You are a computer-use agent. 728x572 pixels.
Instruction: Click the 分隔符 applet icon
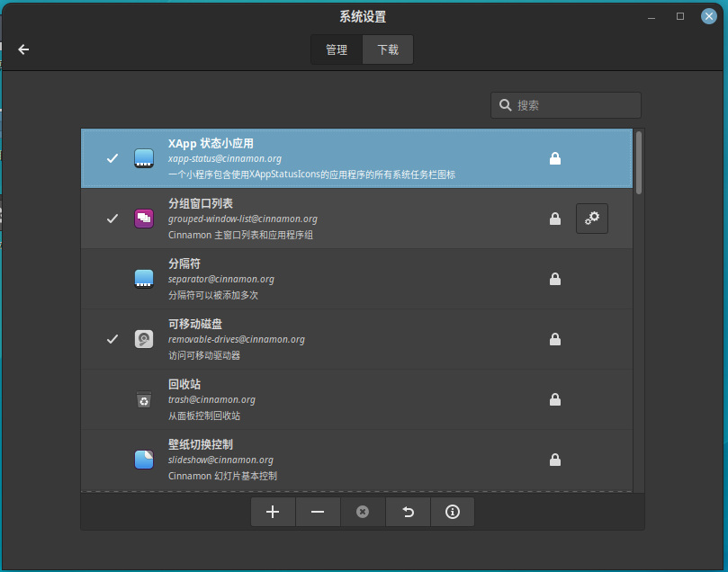tap(144, 279)
